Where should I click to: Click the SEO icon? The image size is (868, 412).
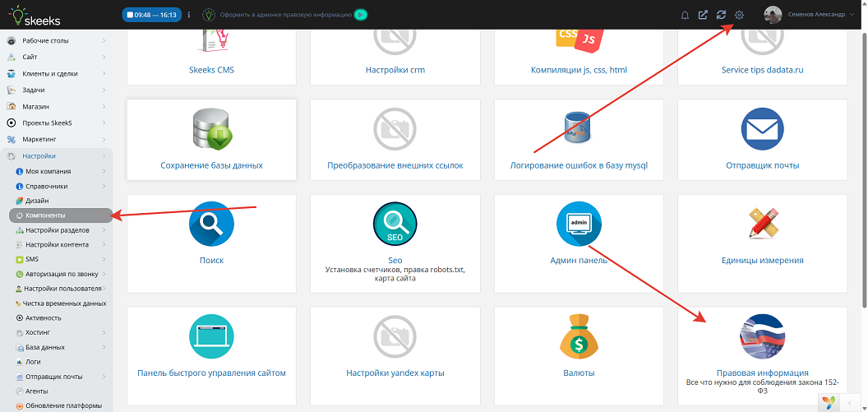coord(395,224)
